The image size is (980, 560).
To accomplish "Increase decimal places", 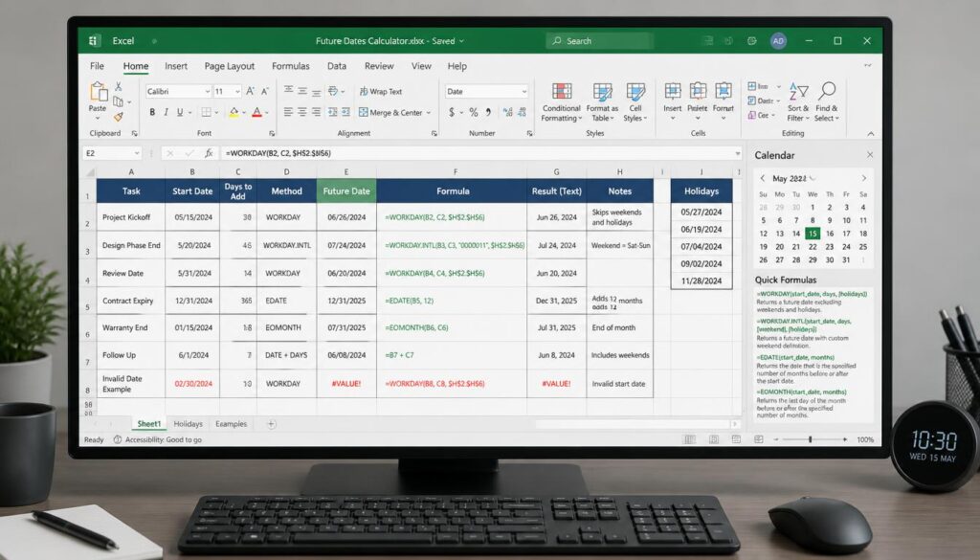I will [507, 113].
